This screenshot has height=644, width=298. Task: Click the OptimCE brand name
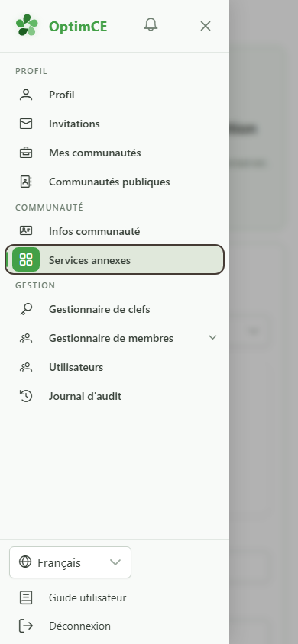click(78, 26)
